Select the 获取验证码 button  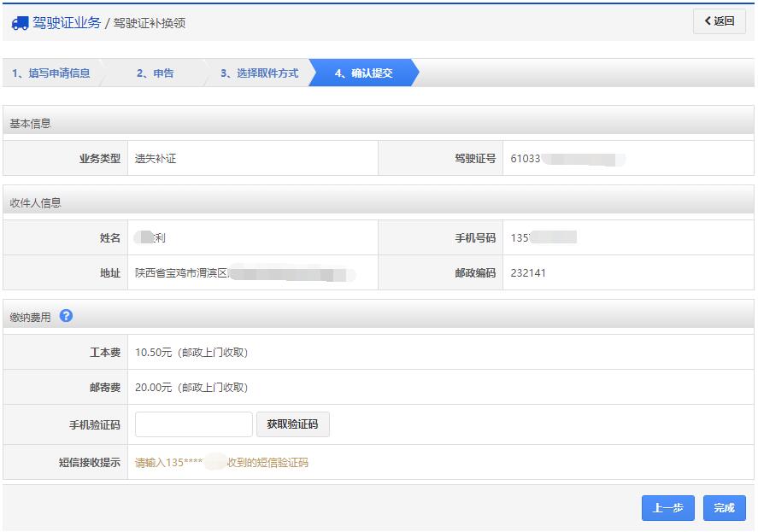click(293, 424)
